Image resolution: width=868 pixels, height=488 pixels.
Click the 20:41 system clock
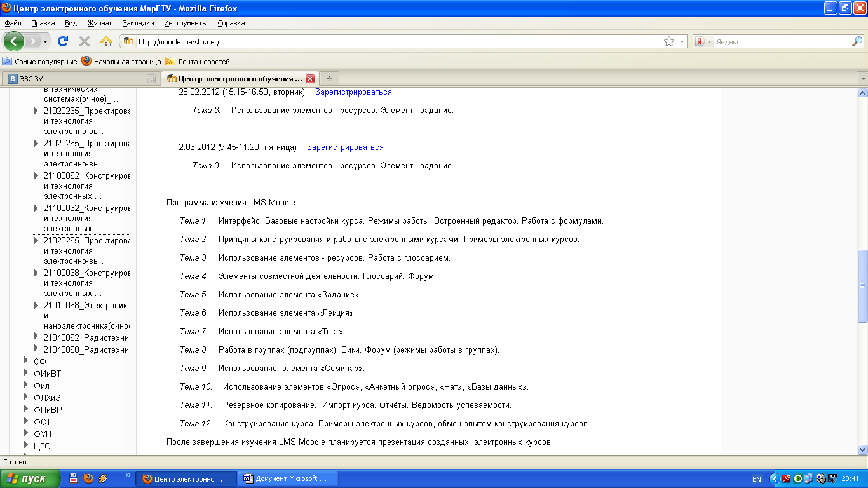(850, 479)
